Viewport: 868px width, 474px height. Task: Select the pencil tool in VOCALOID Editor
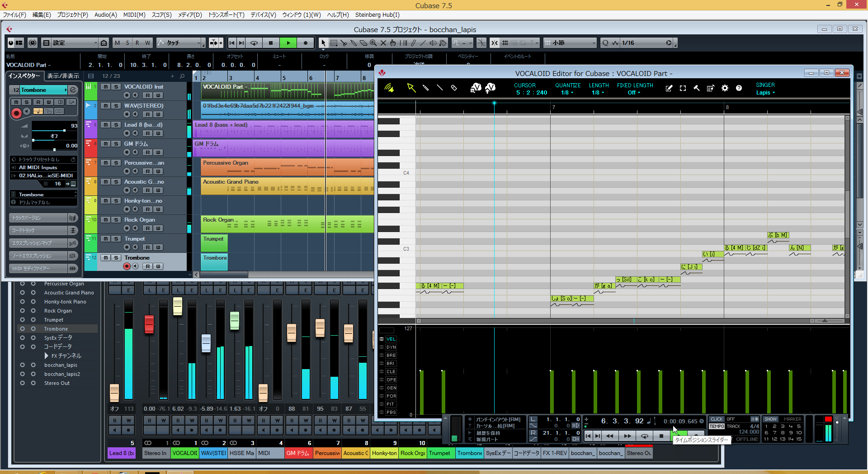coord(425,88)
